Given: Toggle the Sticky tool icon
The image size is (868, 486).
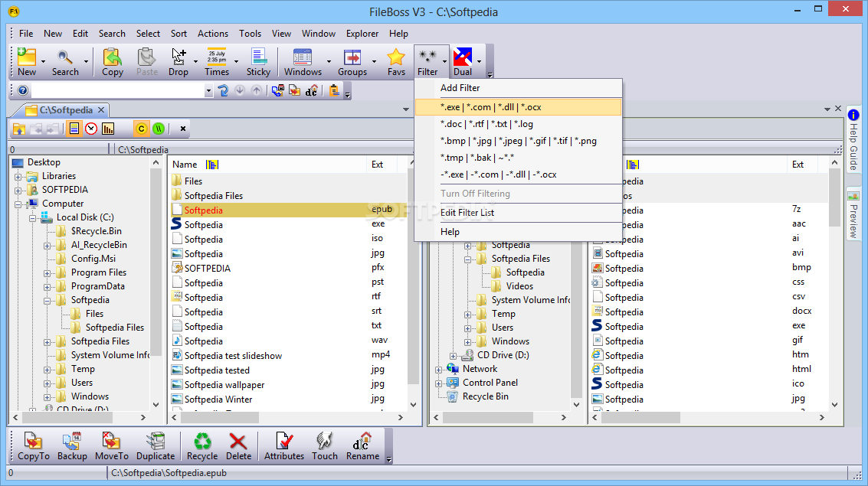Looking at the screenshot, I should click(x=258, y=61).
